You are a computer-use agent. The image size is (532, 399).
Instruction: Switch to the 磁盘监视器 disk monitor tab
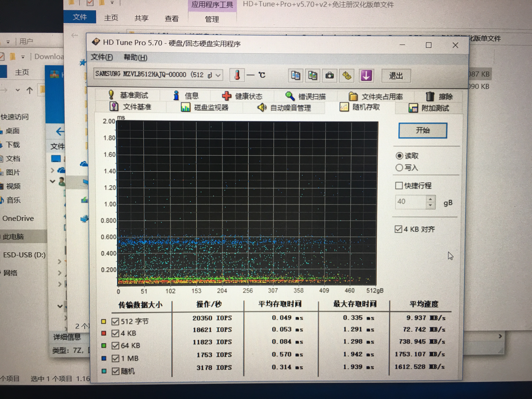pyautogui.click(x=204, y=107)
